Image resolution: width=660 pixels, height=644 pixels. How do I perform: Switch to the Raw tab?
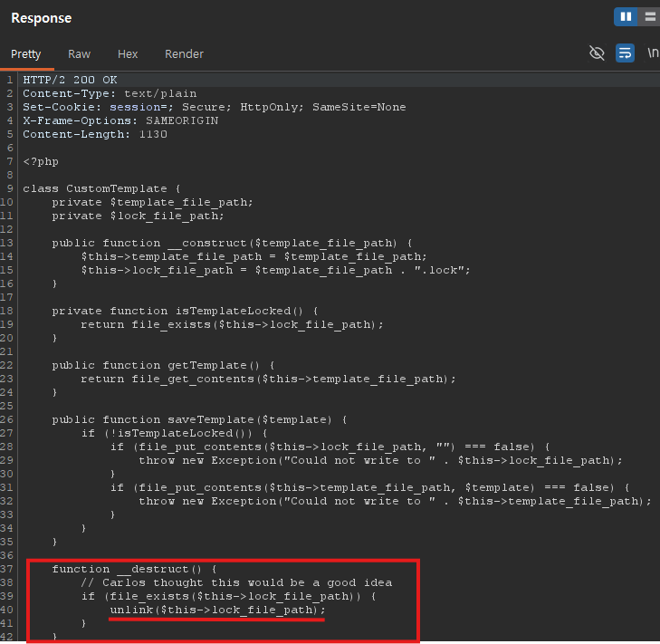point(79,54)
